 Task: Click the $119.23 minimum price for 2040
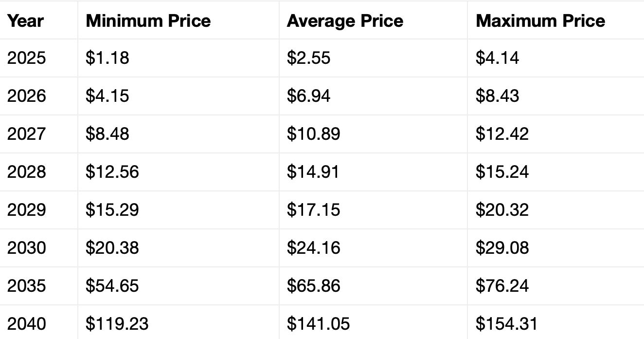[x=117, y=324]
